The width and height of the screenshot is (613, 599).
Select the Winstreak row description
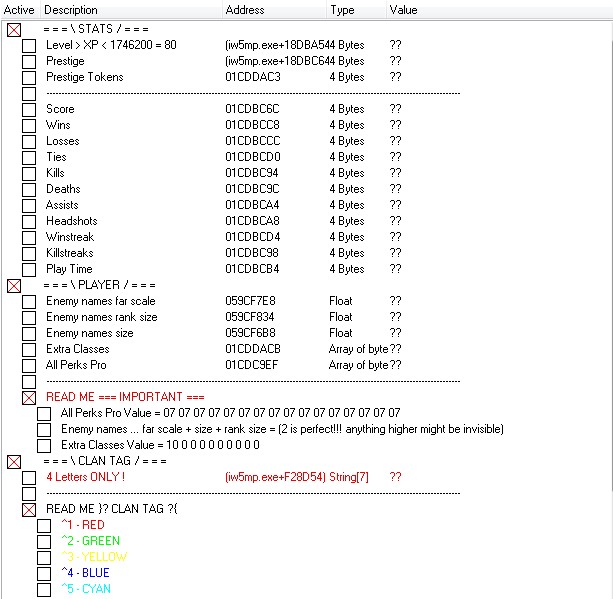click(70, 237)
